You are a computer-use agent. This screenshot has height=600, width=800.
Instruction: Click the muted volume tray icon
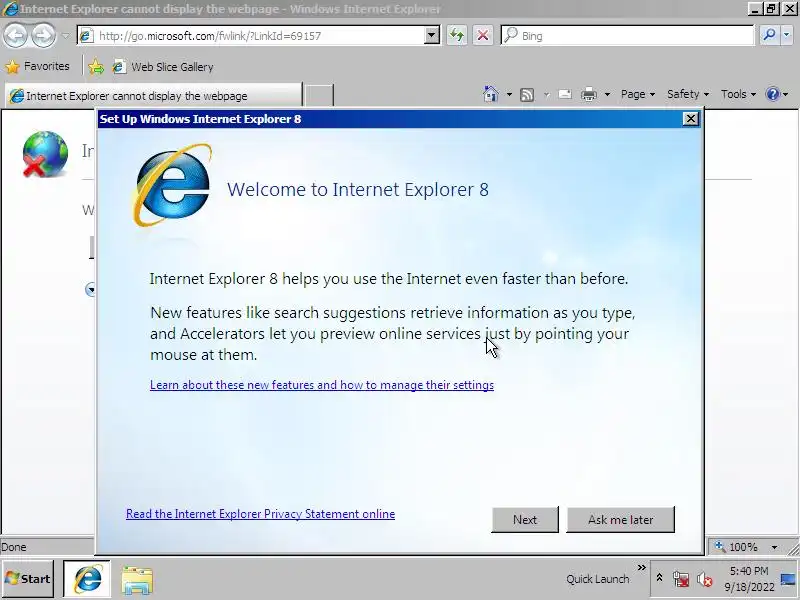coord(705,579)
